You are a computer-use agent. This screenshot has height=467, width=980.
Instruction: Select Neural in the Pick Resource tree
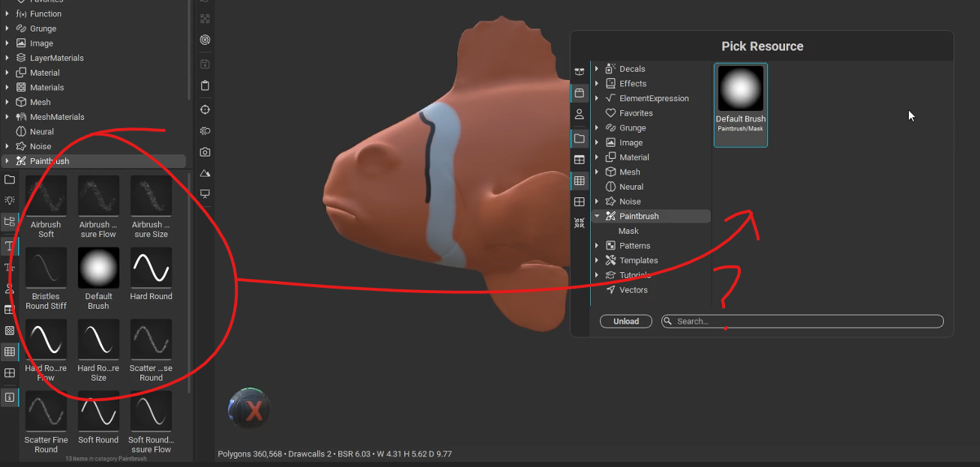click(650, 187)
